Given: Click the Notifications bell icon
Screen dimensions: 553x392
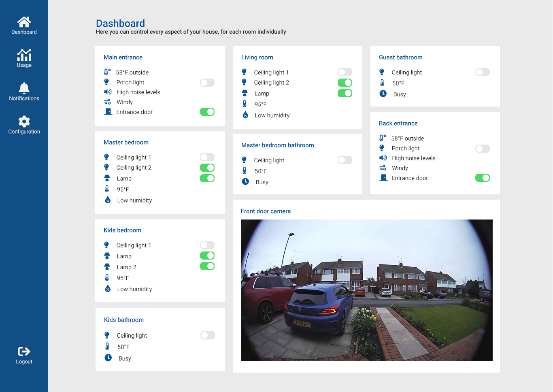Looking at the screenshot, I should pyautogui.click(x=24, y=88).
